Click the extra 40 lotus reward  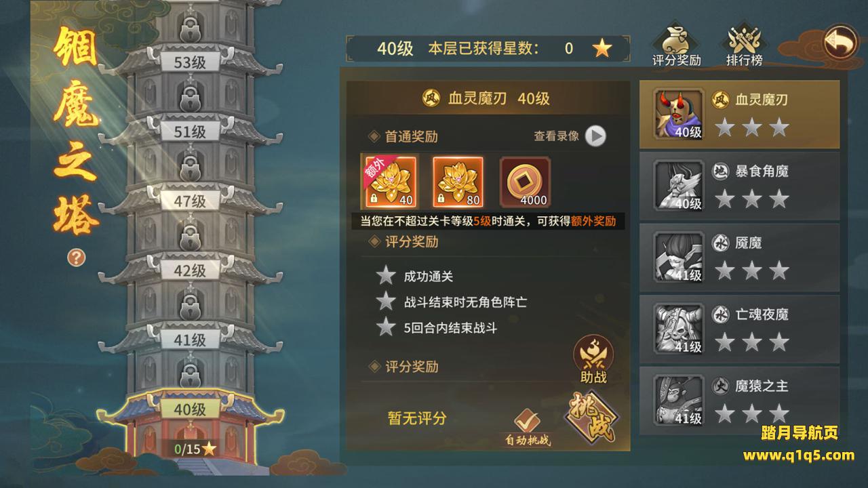tap(390, 181)
